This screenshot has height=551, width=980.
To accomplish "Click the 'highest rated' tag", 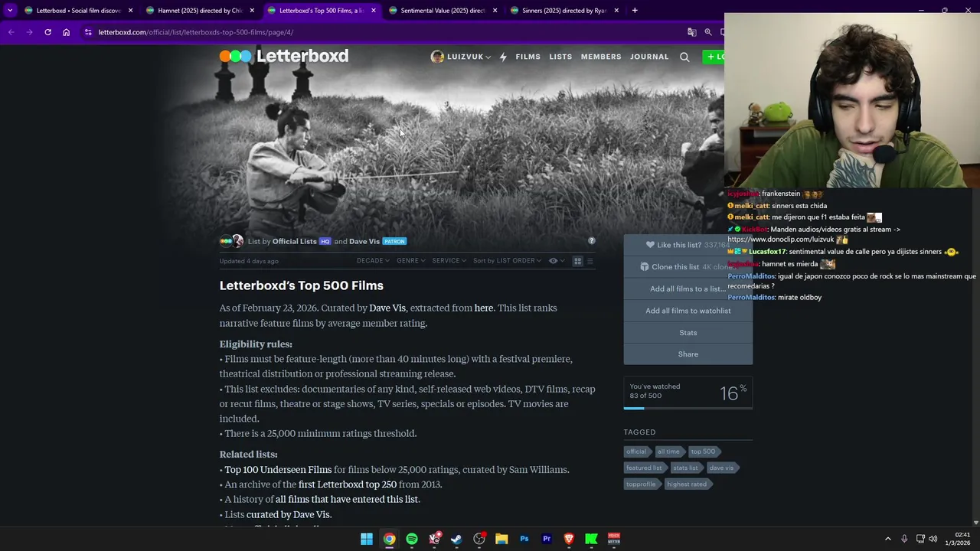I will pos(687,484).
